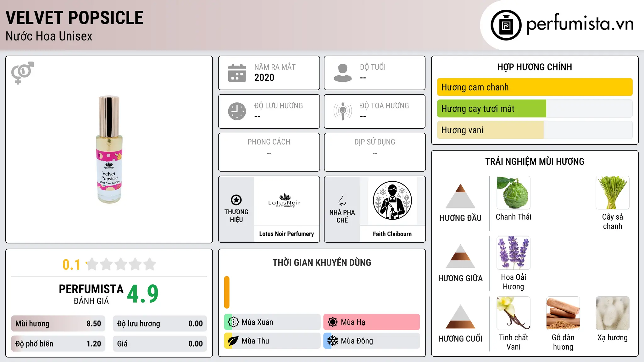644x362 pixels.
Task: Click the Hương vani accord bar
Action: pos(535,130)
